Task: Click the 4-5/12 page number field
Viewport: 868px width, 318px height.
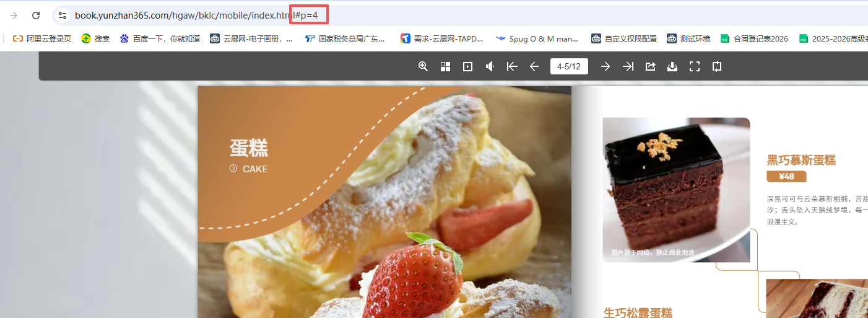Action: (x=569, y=66)
